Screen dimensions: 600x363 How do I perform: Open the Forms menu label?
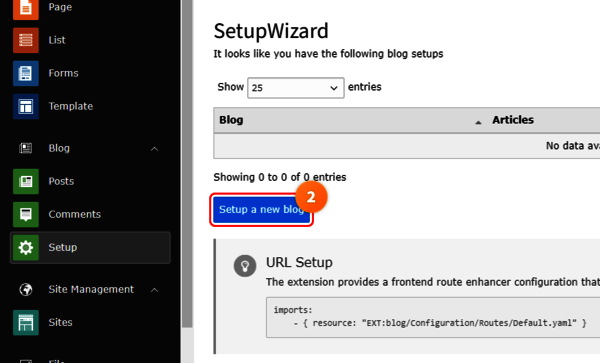pos(64,73)
